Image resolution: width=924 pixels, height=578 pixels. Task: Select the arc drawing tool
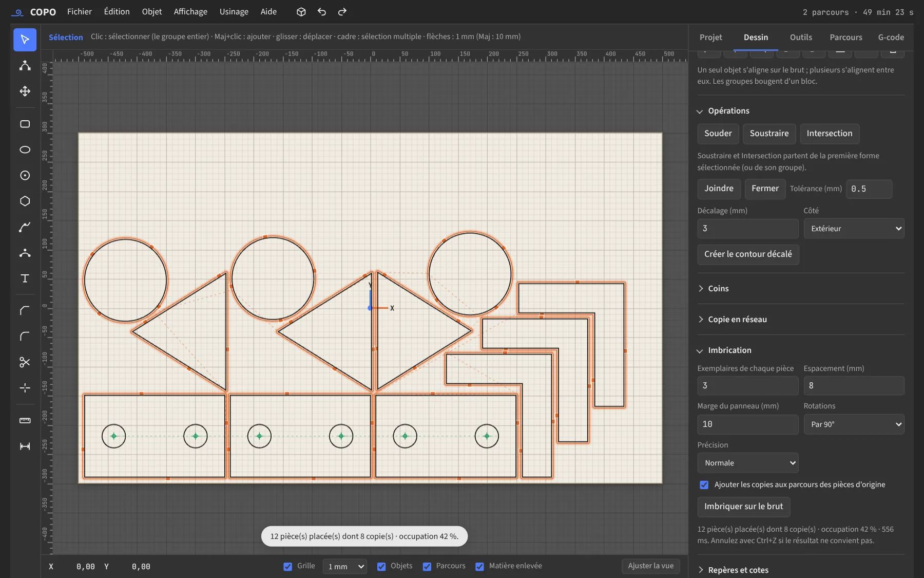(25, 252)
